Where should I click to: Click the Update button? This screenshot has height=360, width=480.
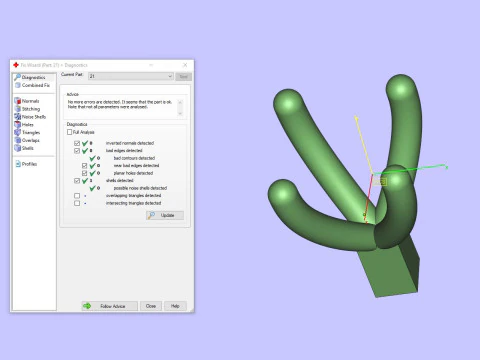[x=165, y=215]
